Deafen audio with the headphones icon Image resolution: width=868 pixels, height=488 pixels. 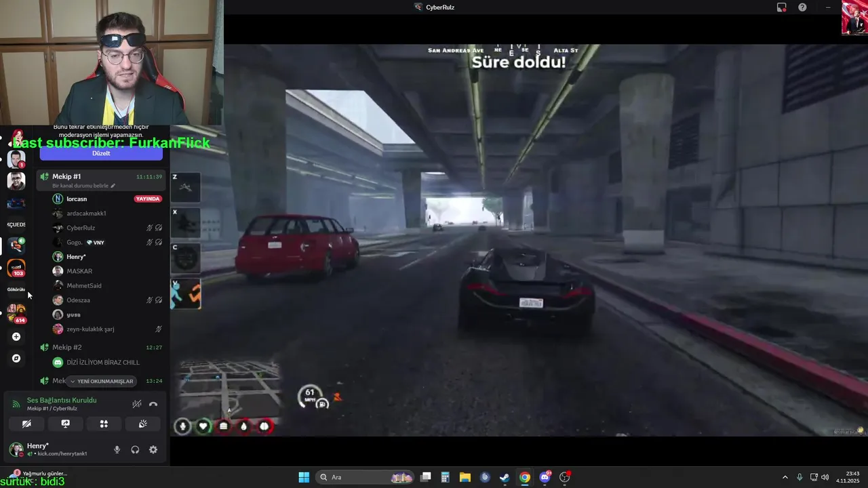(x=135, y=449)
